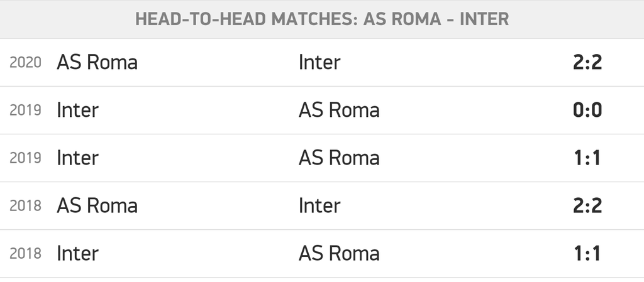644x282 pixels.
Task: Select Inter in the 2019 1:1 match row
Action: click(77, 158)
